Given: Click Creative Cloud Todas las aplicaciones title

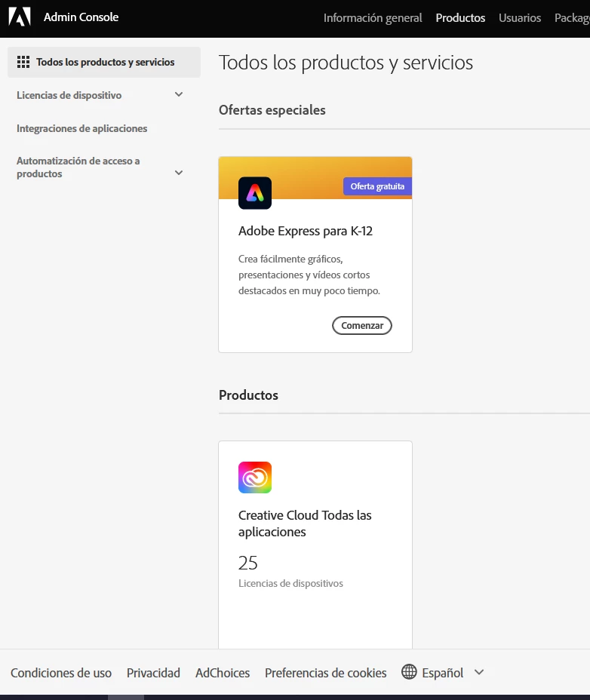Looking at the screenshot, I should click(x=305, y=523).
